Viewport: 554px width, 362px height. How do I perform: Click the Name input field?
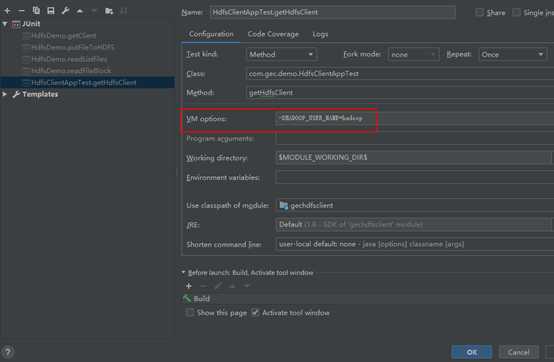[332, 12]
